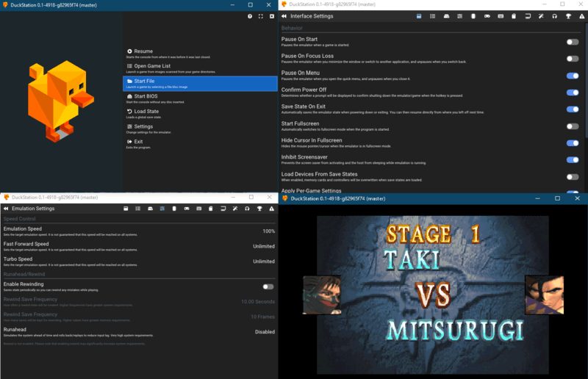Open Achievements trophy icon in Interface Settings window
This screenshot has height=379, width=588.
568,16
